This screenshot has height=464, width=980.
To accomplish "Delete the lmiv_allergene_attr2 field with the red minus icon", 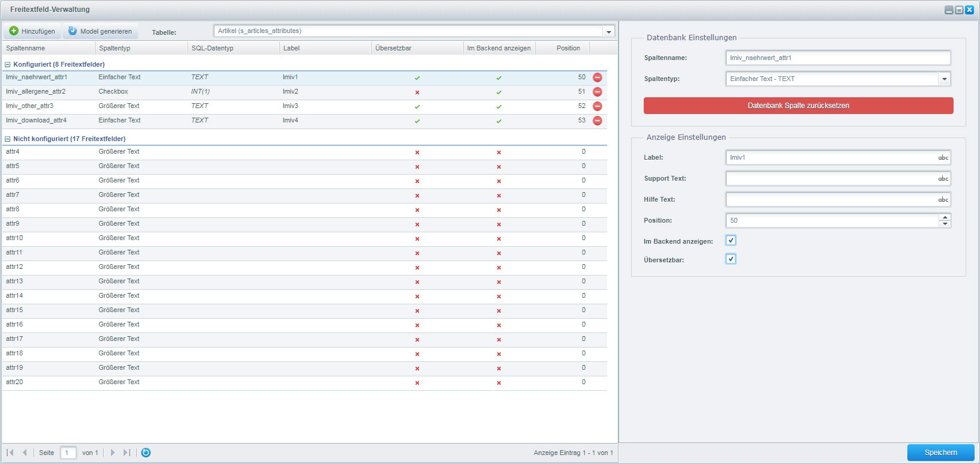I will pyautogui.click(x=597, y=92).
